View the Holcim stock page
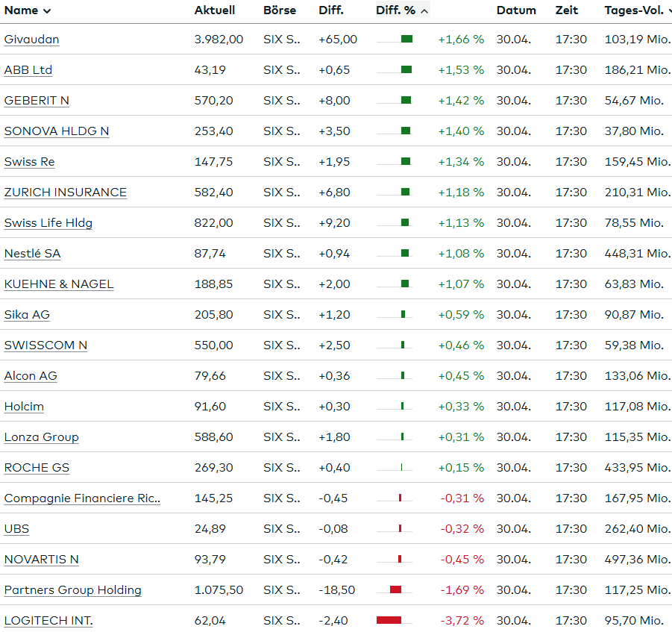Screen dimensions: 672x632 tap(24, 407)
